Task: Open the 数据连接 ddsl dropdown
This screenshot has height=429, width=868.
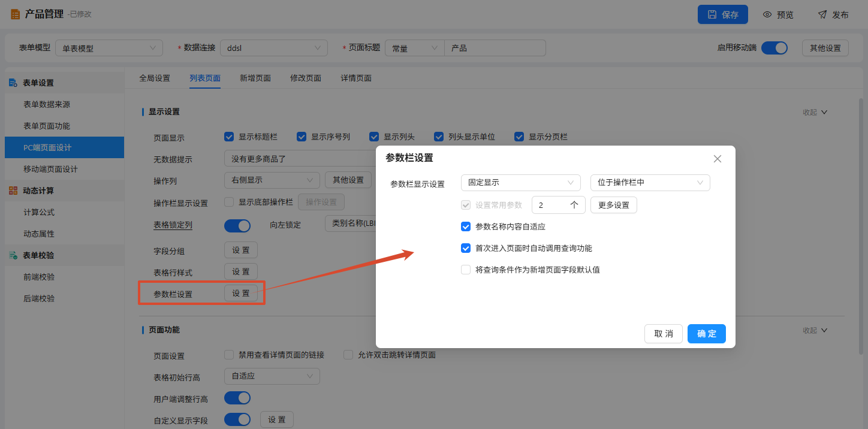Action: coord(274,48)
